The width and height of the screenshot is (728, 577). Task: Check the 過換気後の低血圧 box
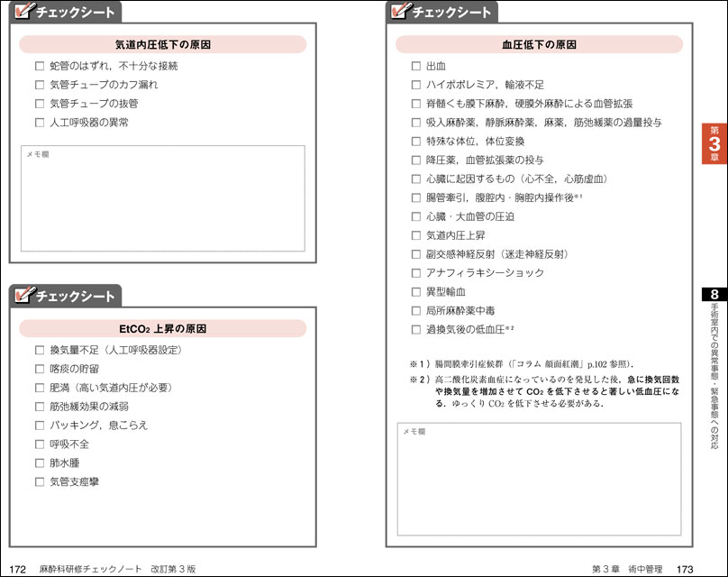click(416, 330)
